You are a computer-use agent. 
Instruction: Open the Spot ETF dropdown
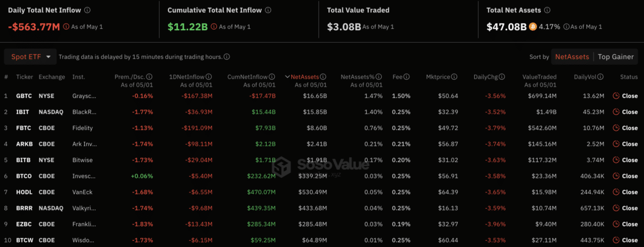coord(30,57)
